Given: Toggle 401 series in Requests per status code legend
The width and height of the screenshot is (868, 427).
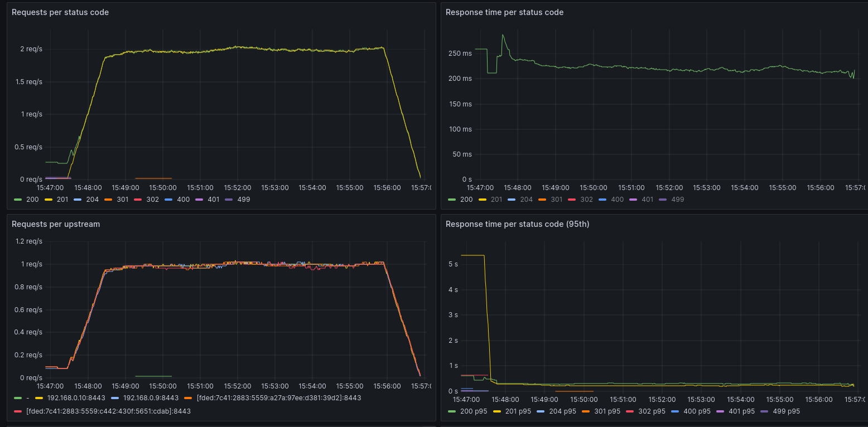Looking at the screenshot, I should click(x=213, y=200).
